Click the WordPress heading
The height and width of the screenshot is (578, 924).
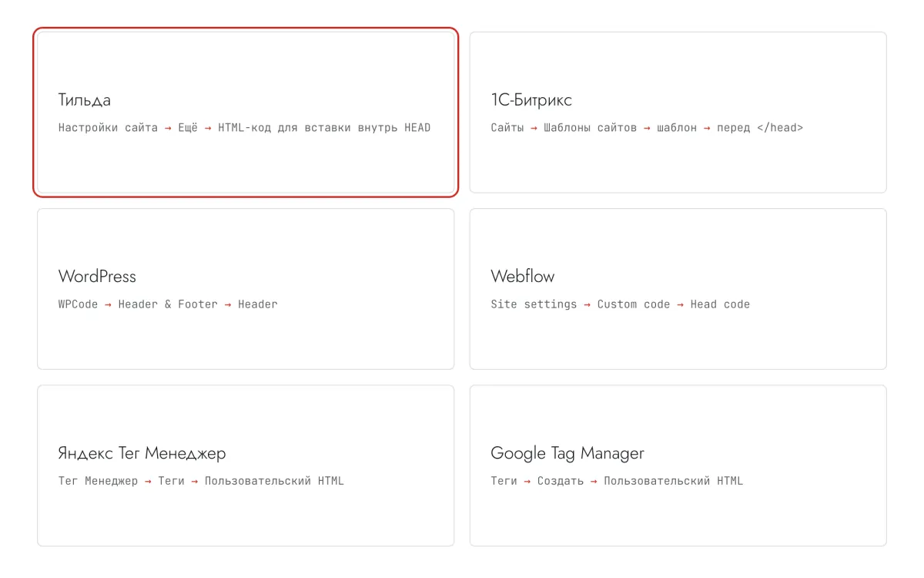[97, 277]
